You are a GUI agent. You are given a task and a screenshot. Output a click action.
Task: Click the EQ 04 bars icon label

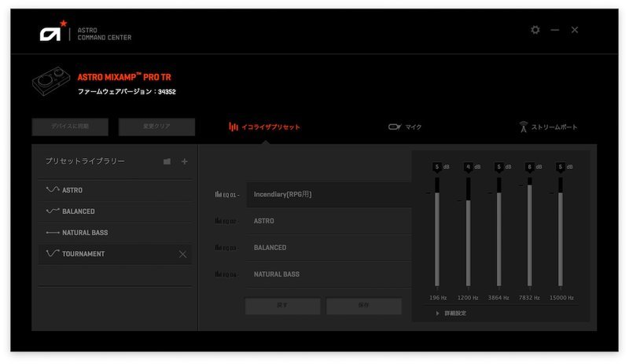coord(226,274)
